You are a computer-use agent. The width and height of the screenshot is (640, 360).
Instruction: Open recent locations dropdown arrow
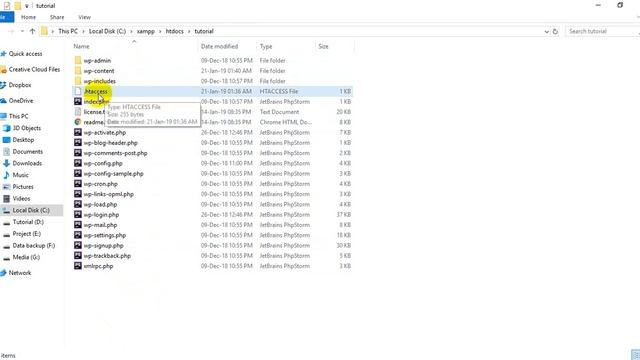point(22,31)
